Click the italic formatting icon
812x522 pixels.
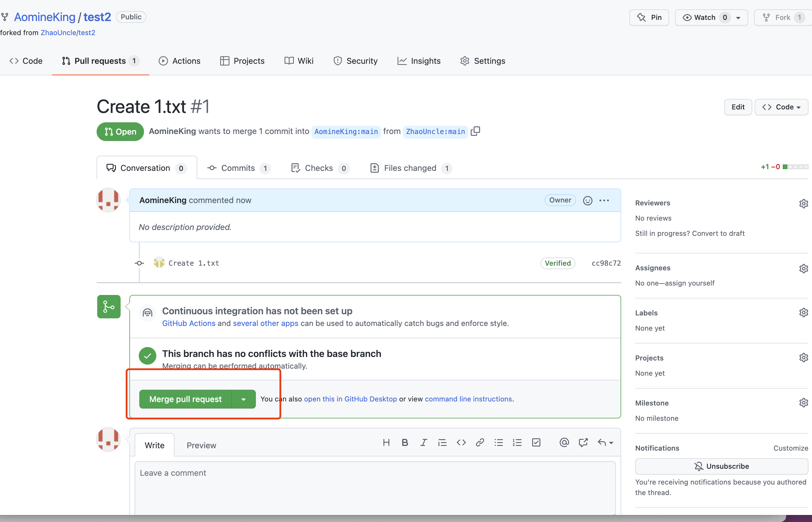pos(424,442)
